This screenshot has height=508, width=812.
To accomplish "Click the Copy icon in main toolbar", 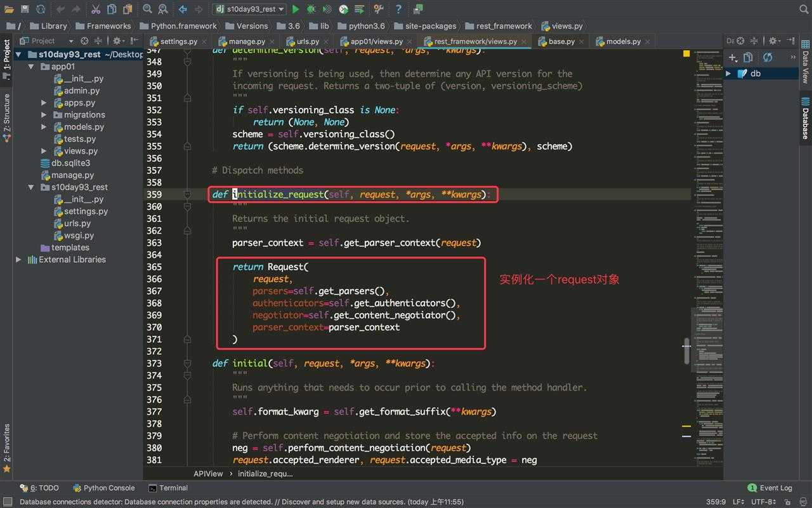I will (x=112, y=9).
